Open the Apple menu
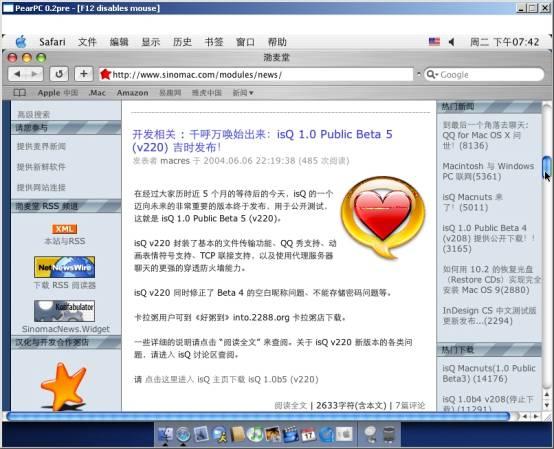This screenshot has width=554, height=449. [21, 42]
